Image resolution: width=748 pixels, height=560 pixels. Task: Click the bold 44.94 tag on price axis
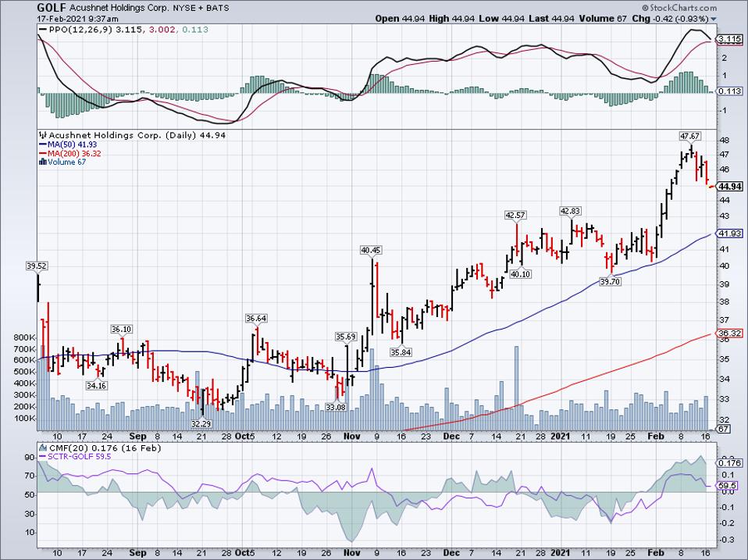(x=730, y=187)
